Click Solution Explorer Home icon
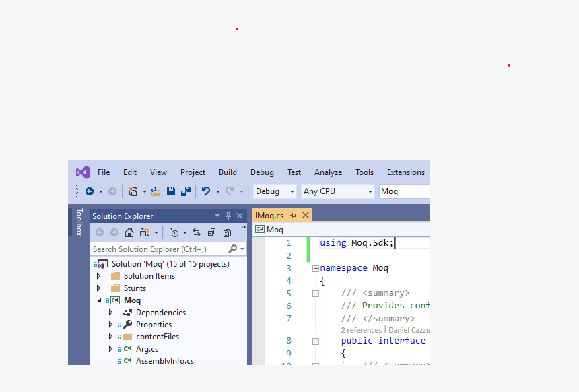 click(129, 232)
